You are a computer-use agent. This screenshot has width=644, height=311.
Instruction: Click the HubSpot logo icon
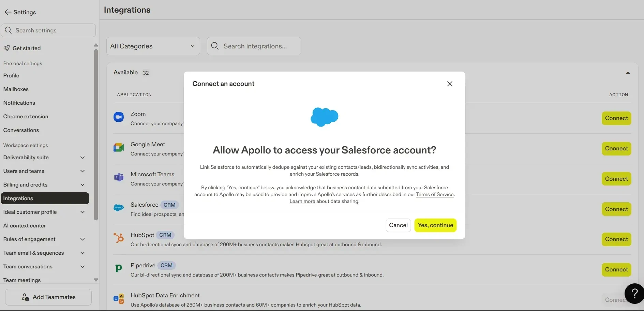(119, 238)
